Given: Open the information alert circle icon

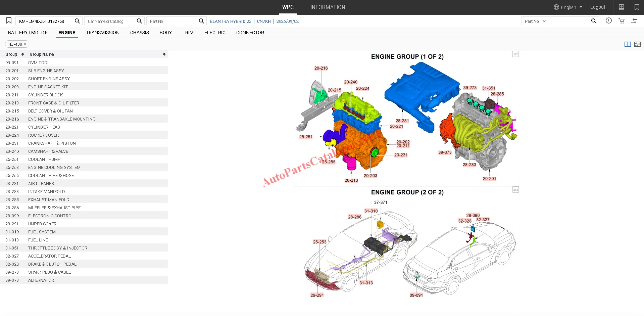Looking at the screenshot, I should pos(608,21).
